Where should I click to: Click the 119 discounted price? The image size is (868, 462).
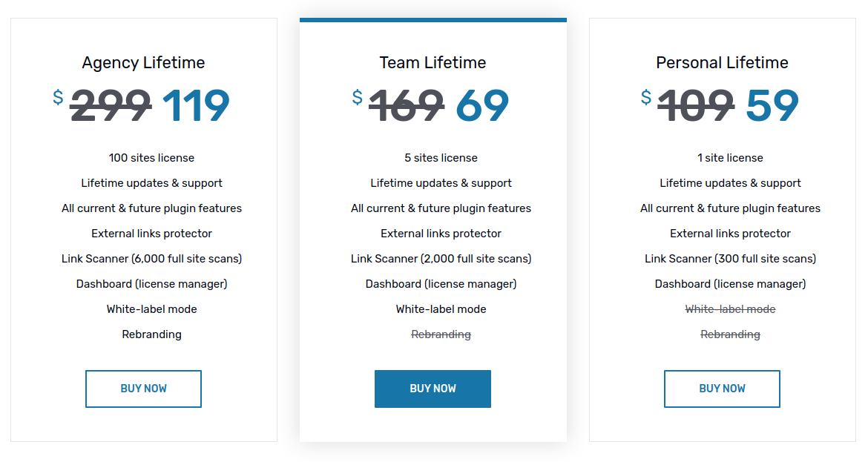196,106
